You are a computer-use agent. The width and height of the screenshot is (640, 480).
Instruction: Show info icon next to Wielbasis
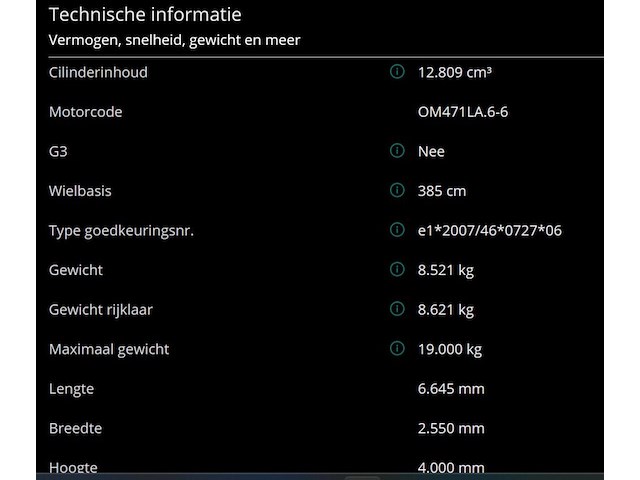click(x=397, y=190)
